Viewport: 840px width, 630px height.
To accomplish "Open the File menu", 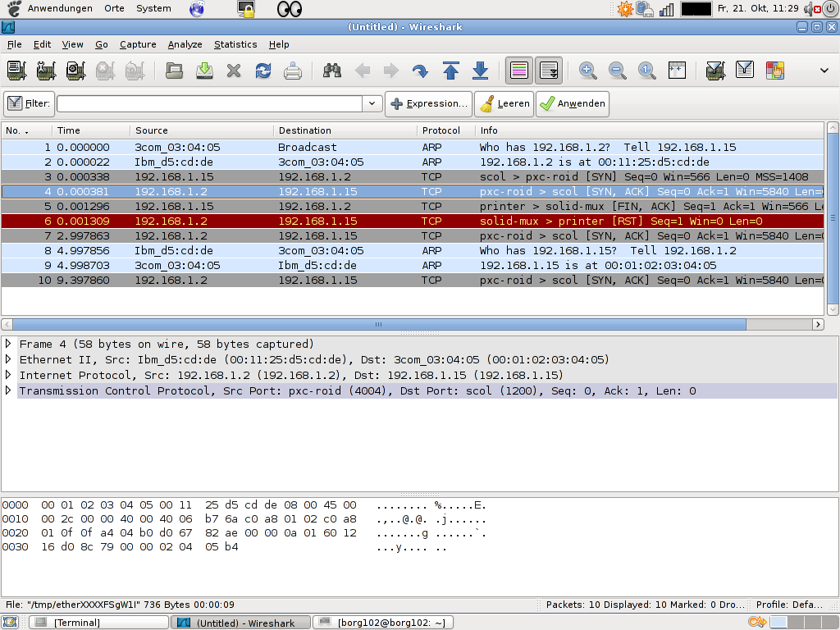I will pyautogui.click(x=15, y=44).
